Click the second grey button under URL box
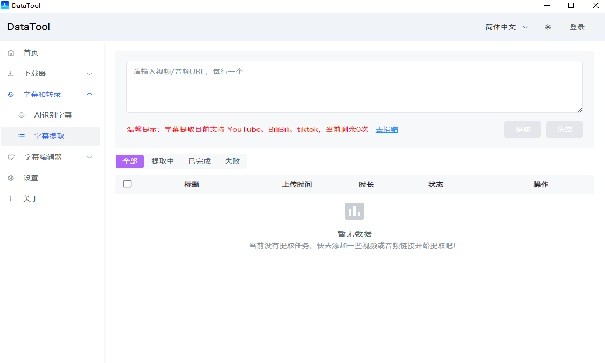605x363 pixels. (x=564, y=130)
